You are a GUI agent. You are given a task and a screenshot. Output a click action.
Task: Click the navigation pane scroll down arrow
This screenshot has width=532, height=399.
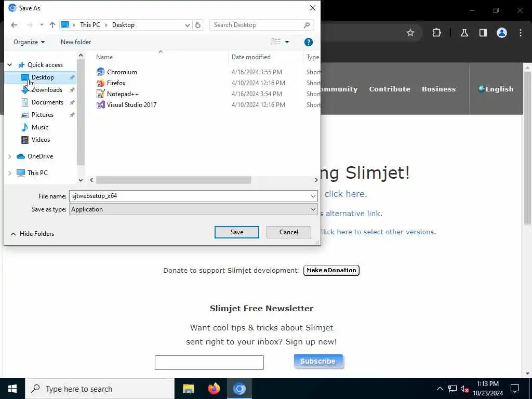pos(81,180)
